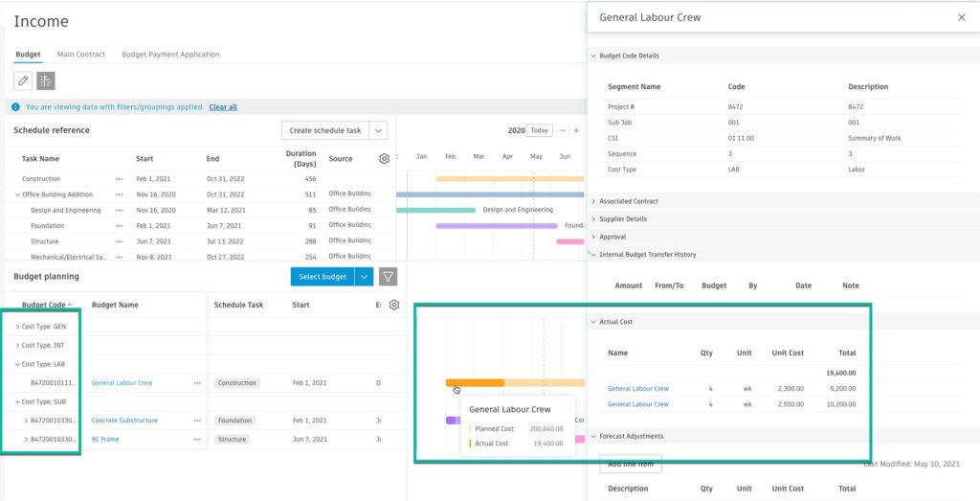The height and width of the screenshot is (501, 980).
Task: Open General Labour Crew 9,200.00 cost line
Action: (638, 388)
